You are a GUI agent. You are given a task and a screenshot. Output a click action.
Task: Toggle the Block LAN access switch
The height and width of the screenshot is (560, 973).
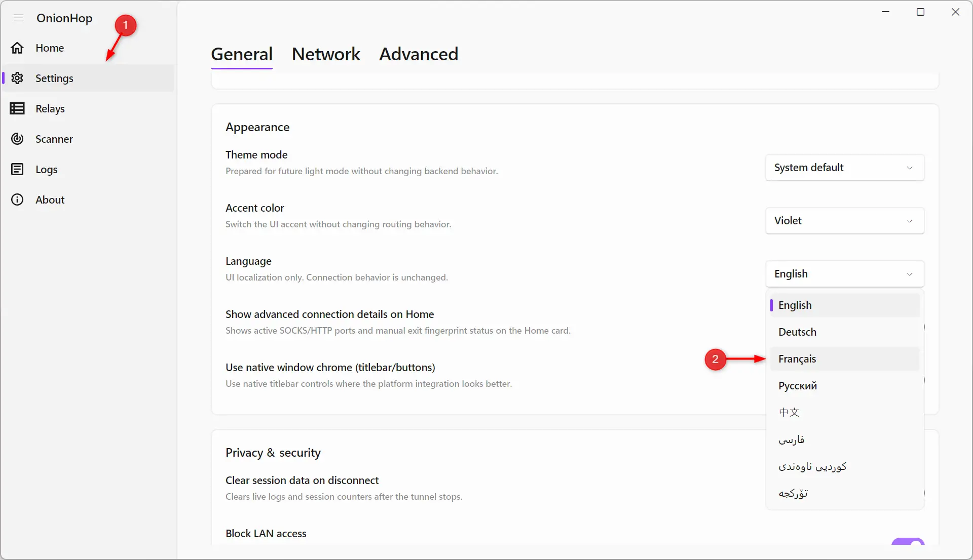(x=908, y=542)
